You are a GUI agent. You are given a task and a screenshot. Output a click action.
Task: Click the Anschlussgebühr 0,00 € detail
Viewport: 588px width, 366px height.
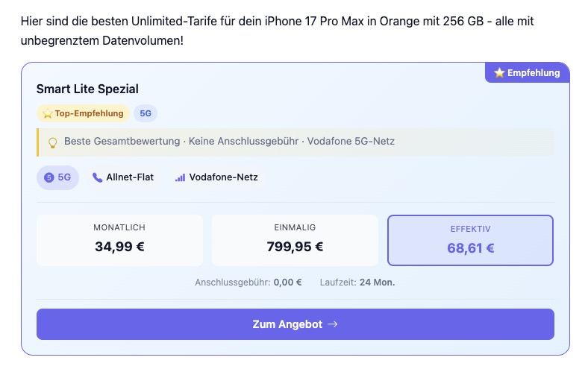[248, 283]
